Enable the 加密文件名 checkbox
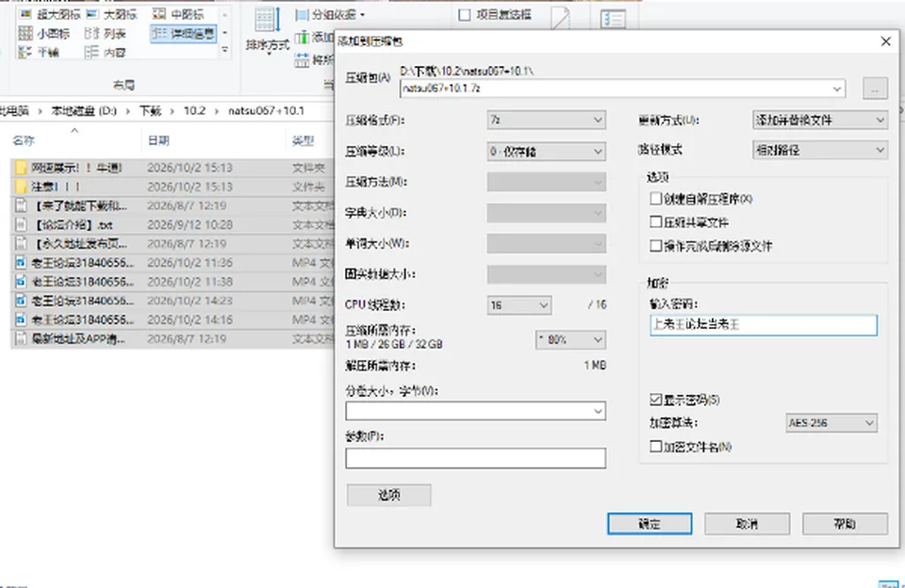The width and height of the screenshot is (905, 588). 656,446
